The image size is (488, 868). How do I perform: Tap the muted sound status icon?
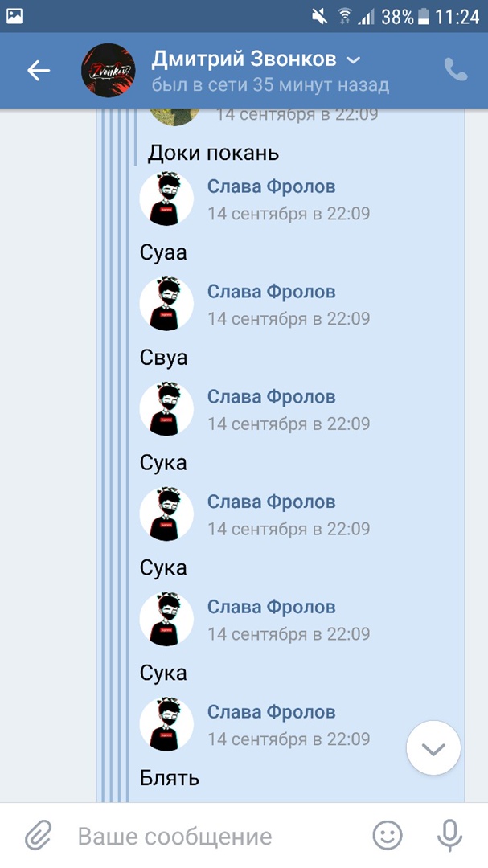(320, 17)
